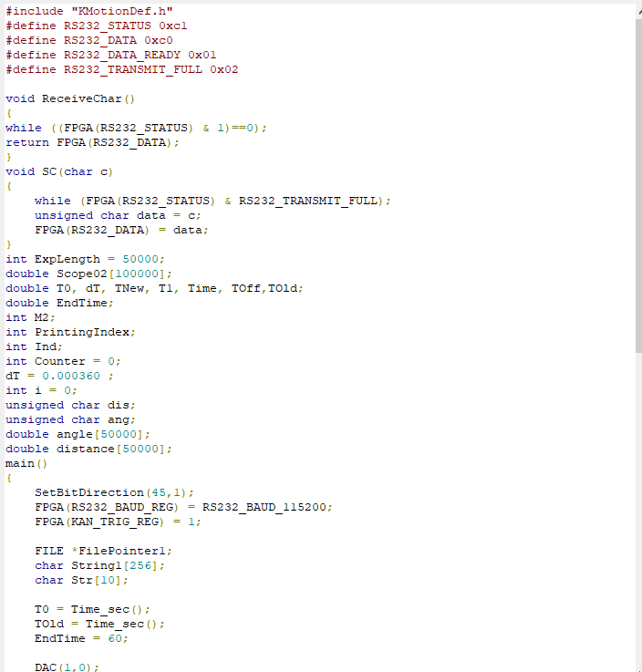Place cursor on the #include "KMotionDef.h" line
The image size is (642, 672).
tap(89, 11)
